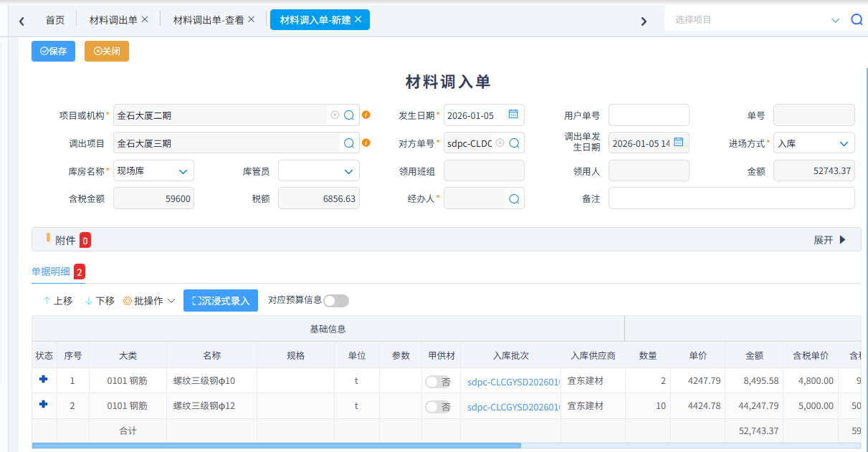Go to 首页 tab
The height and width of the screenshot is (452, 868).
point(55,20)
